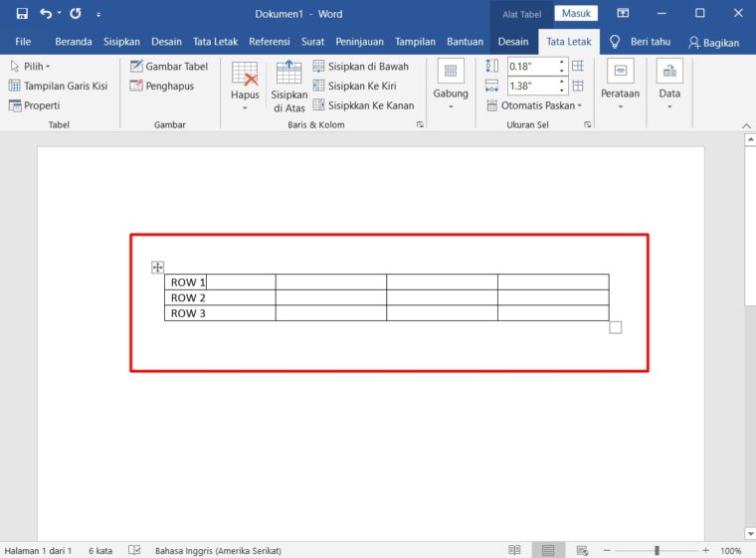Click the Beri tahu lightbulb search
This screenshot has width=756, height=558.
point(640,42)
